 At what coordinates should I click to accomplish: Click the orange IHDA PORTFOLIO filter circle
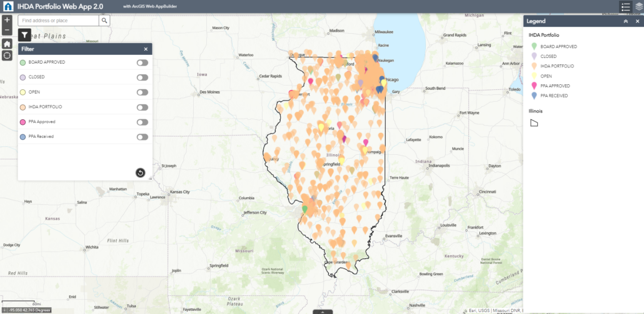[23, 107]
